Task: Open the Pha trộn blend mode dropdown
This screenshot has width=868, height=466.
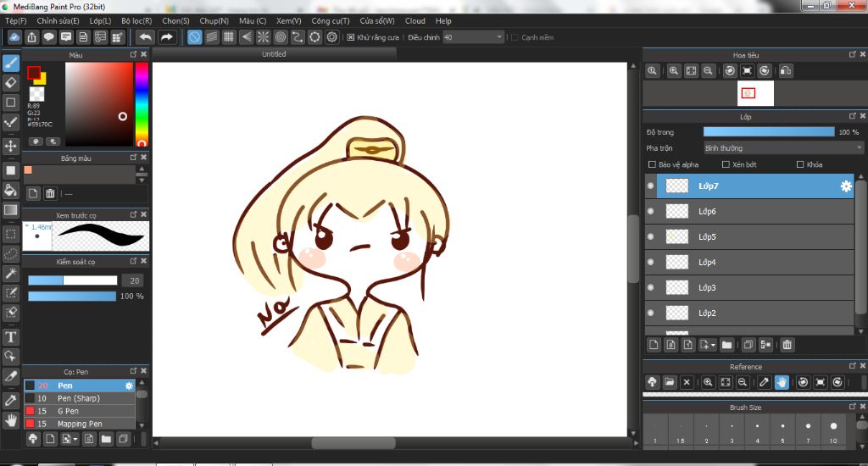Action: (x=783, y=147)
